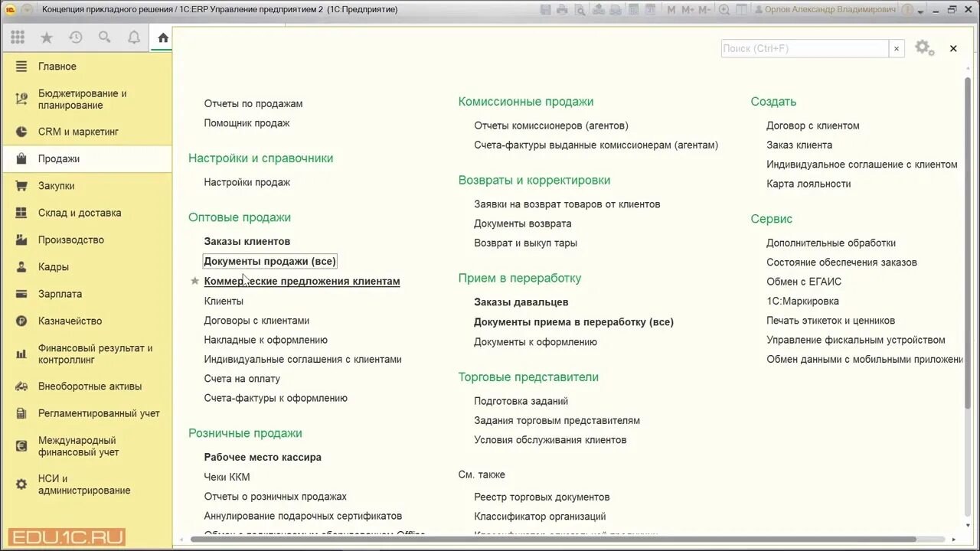Screen dimensions: 980x551
Task: Open the Закупки section
Action: [x=86, y=186]
